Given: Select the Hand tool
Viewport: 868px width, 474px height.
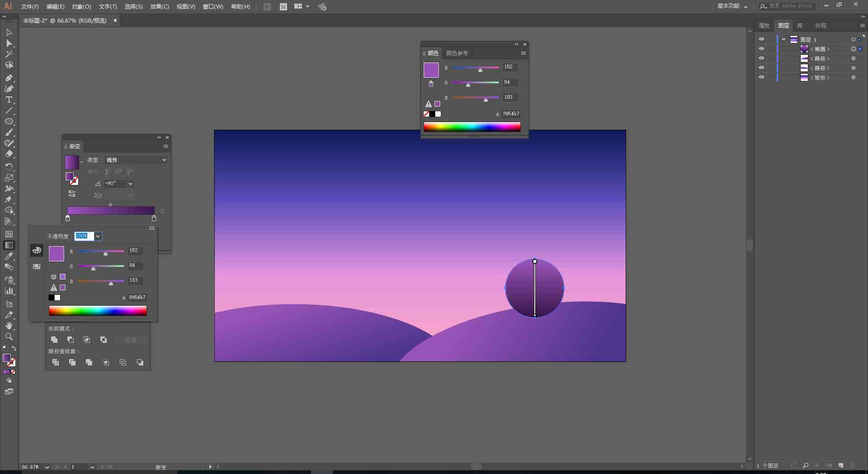Looking at the screenshot, I should click(9, 326).
